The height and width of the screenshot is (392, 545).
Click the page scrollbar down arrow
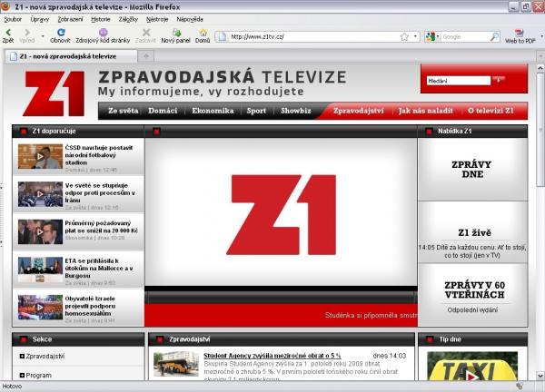click(x=540, y=376)
